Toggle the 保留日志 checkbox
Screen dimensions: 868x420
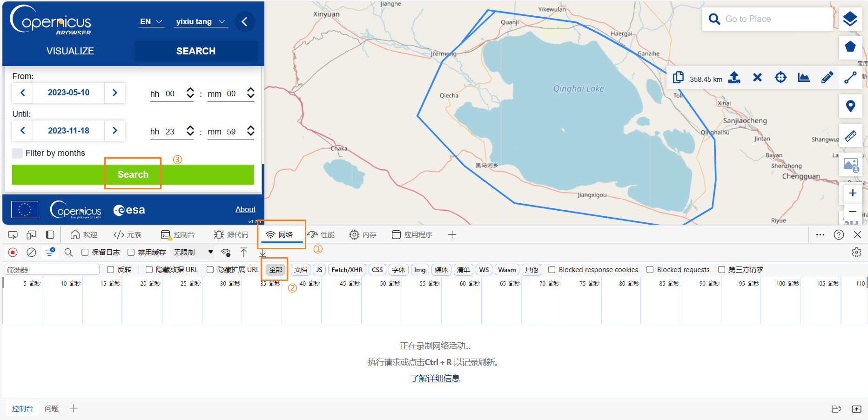(85, 252)
